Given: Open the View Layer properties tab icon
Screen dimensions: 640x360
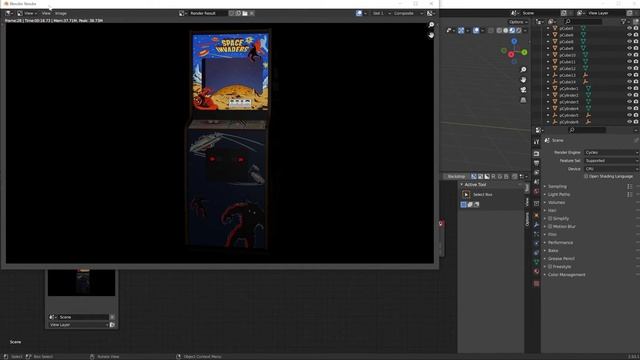Looking at the screenshot, I should (x=536, y=173).
